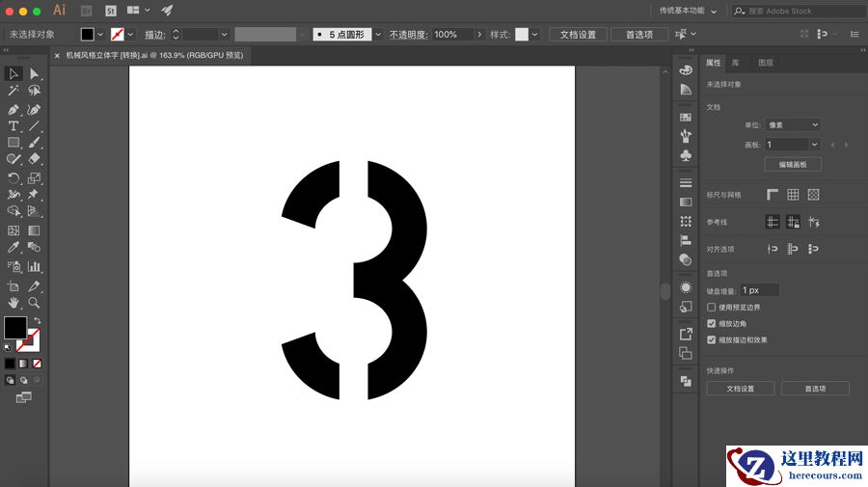Change the toolbox screen mode
This screenshot has width=868, height=487.
point(24,397)
